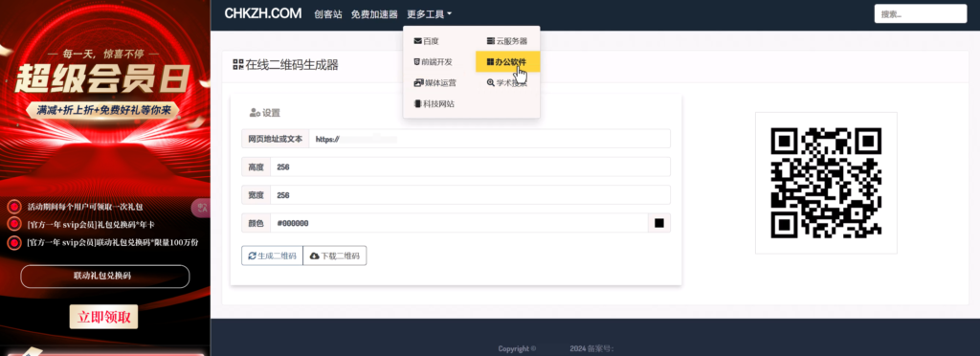Click the cloud download icon on 下载二维码
This screenshot has width=980, height=356.
(x=314, y=256)
